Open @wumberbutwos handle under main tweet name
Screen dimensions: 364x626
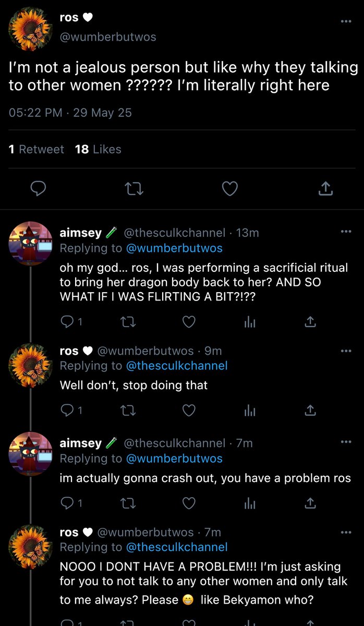click(108, 37)
